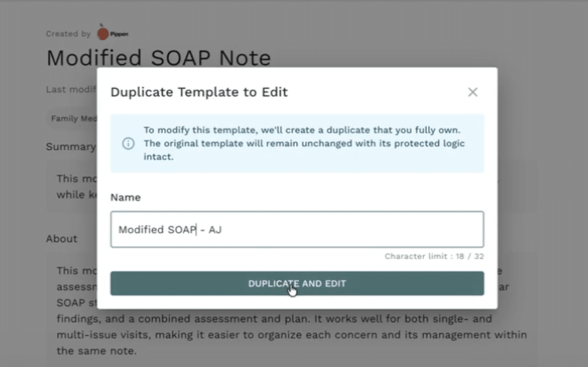Click the 'AJ' suffix in name field
This screenshot has height=367, width=588.
pos(215,230)
